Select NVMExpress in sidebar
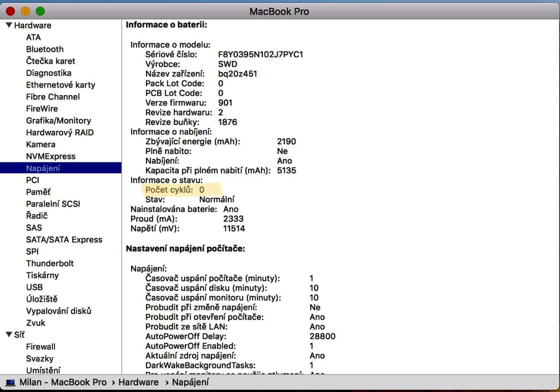560x392 pixels. (51, 156)
